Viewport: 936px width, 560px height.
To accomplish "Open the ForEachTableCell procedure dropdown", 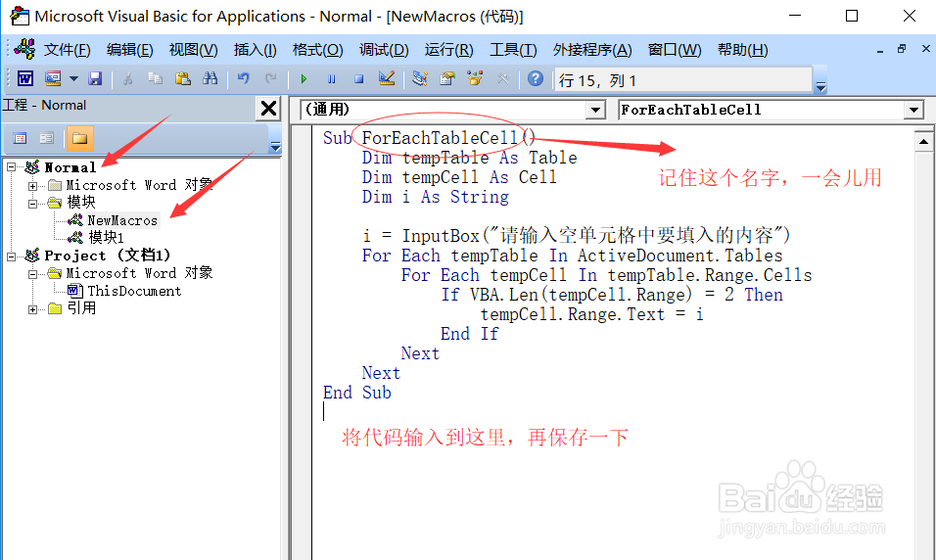I will 913,110.
